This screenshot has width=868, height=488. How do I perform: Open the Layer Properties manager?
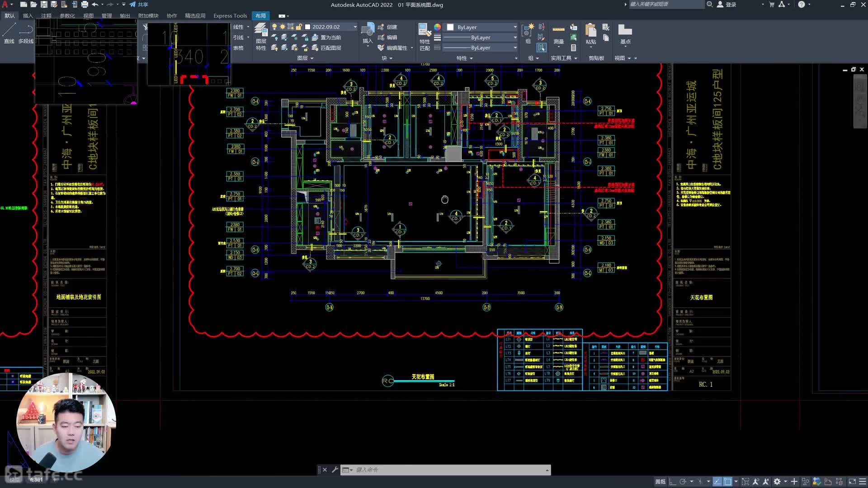click(261, 32)
